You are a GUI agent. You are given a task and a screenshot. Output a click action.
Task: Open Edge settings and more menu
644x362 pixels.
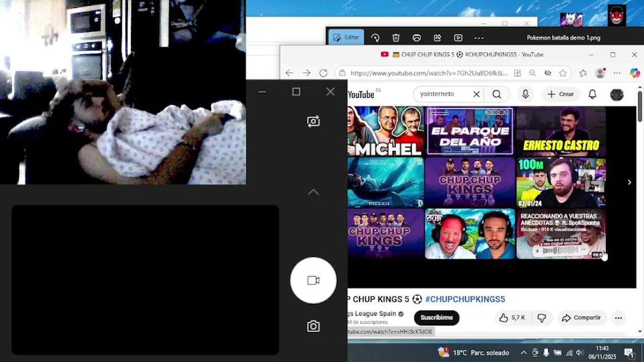(617, 73)
